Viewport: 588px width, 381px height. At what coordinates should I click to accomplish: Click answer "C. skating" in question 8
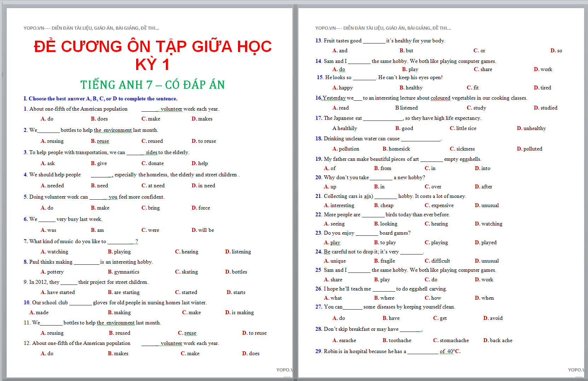pos(186,272)
